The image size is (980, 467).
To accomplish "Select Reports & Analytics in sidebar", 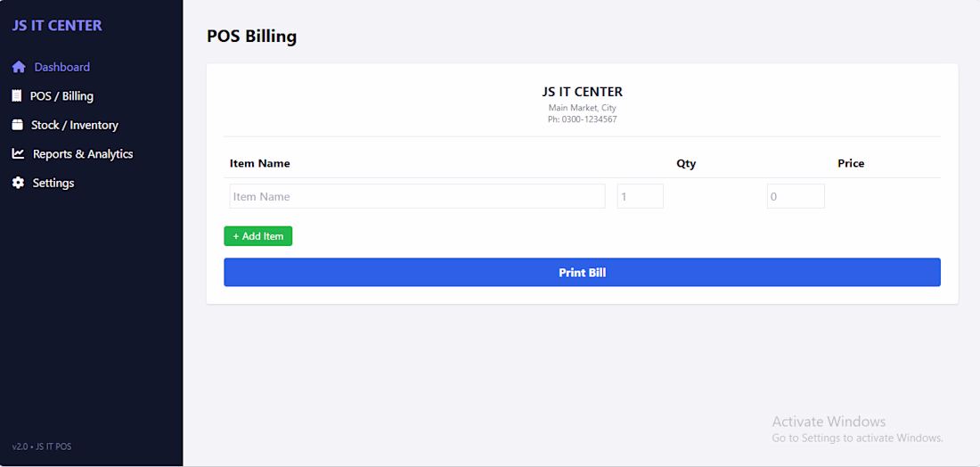I will point(83,154).
